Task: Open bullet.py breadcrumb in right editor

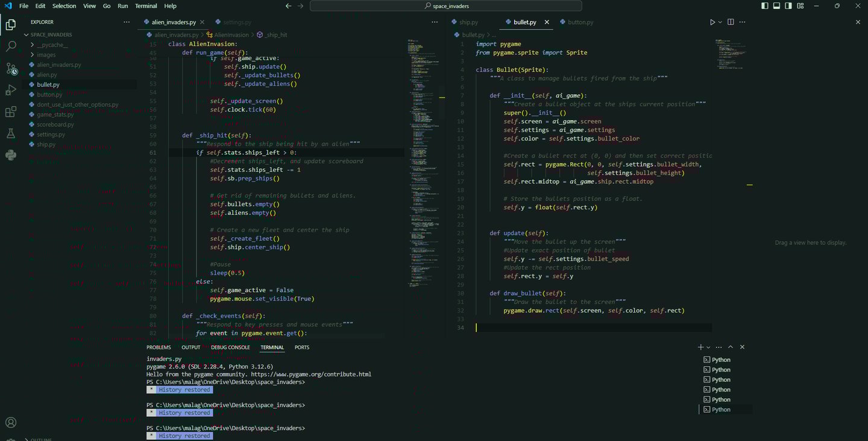Action: point(470,35)
